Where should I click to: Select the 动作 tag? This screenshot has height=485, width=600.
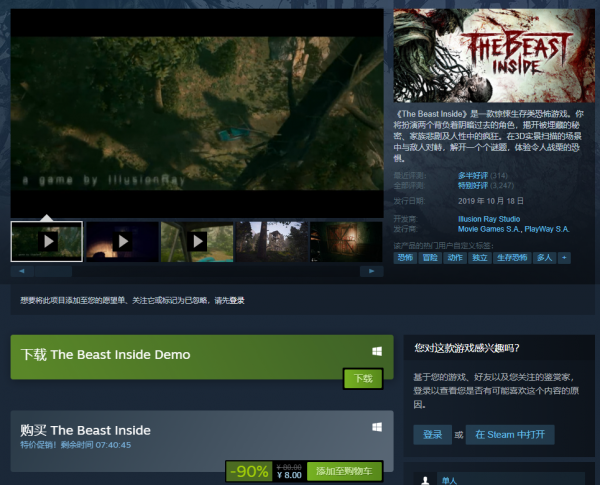tap(455, 258)
